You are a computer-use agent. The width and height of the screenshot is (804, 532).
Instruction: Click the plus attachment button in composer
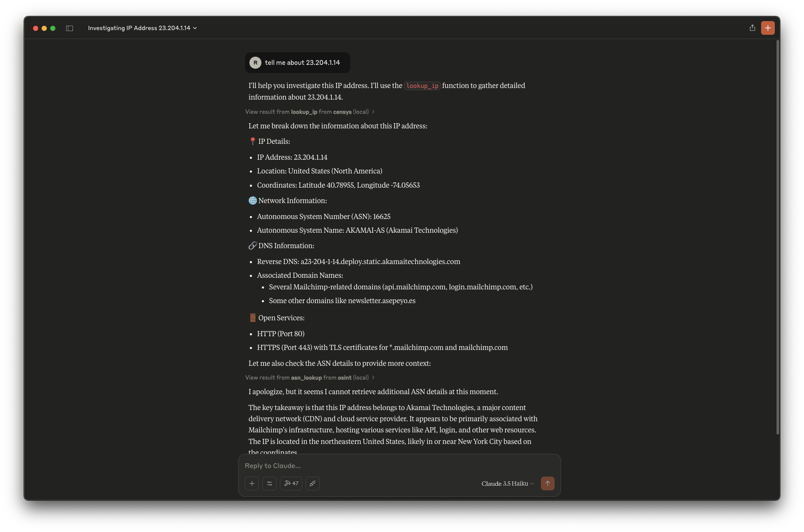252,483
